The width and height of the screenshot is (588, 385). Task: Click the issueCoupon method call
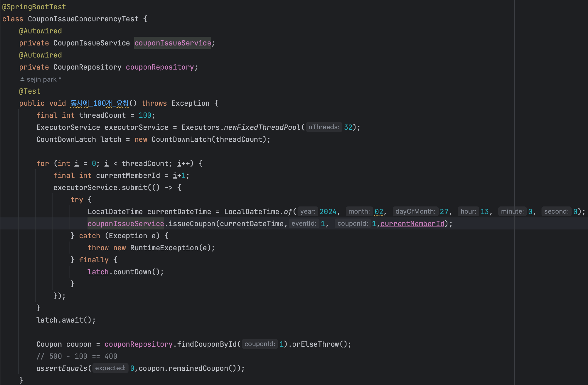click(x=192, y=224)
